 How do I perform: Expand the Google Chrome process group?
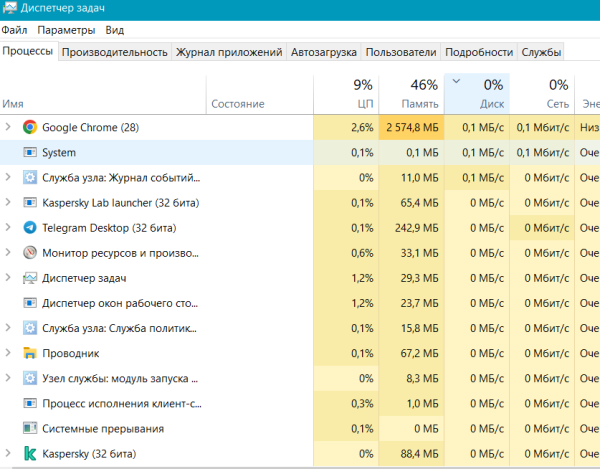coord(9,128)
